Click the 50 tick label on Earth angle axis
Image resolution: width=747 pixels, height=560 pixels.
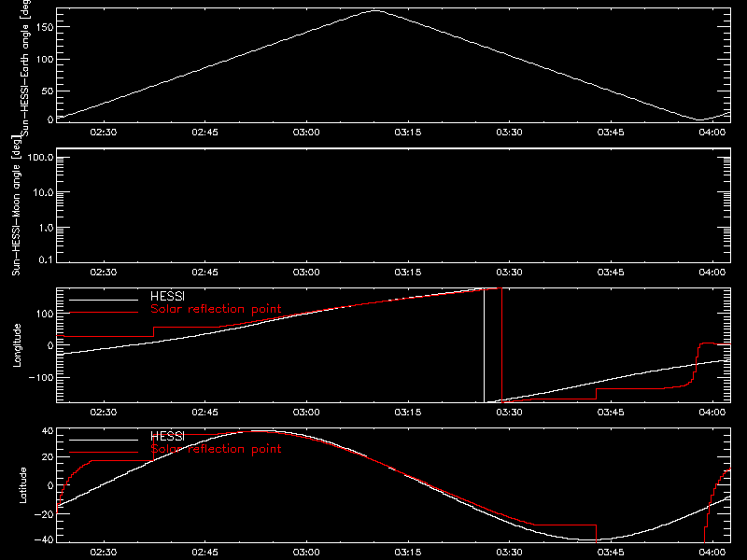48,91
